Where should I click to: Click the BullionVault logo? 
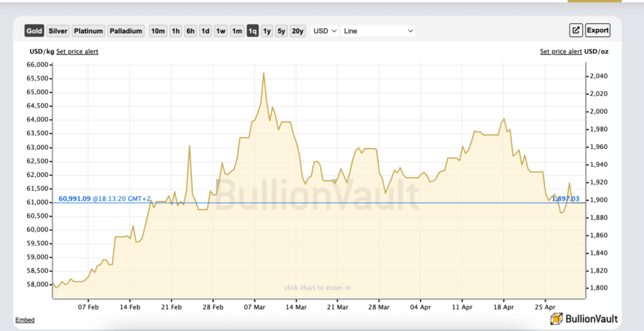point(584,318)
